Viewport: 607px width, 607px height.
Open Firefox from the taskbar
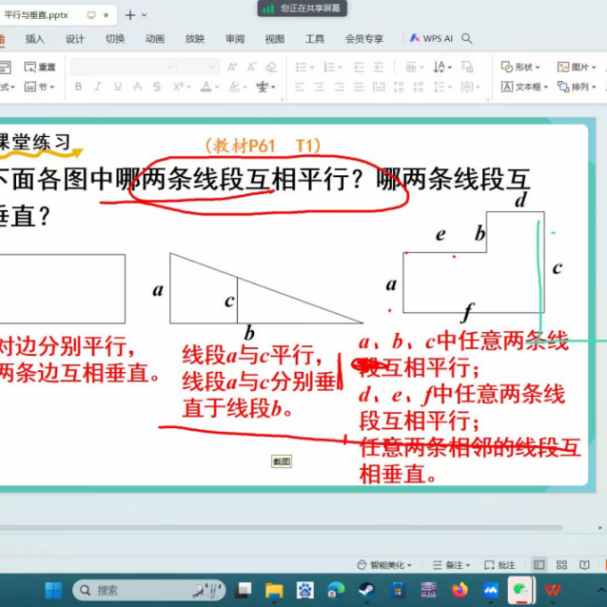click(459, 590)
